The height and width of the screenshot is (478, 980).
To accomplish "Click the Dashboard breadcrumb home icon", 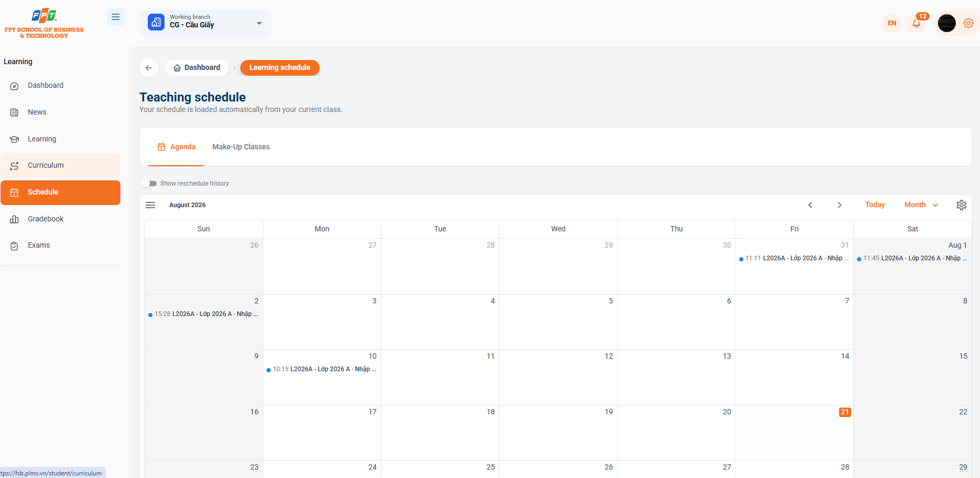I will (177, 68).
